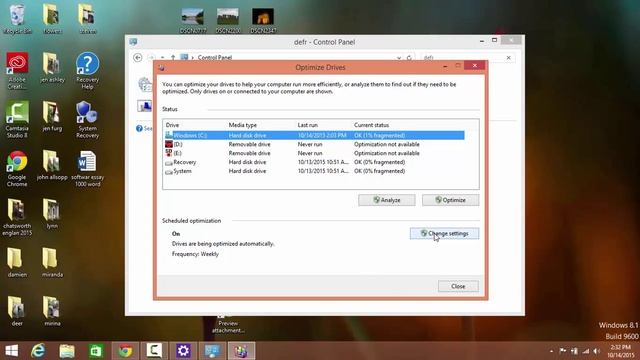Select the System drive row
The height and width of the screenshot is (360, 640).
coord(314,171)
